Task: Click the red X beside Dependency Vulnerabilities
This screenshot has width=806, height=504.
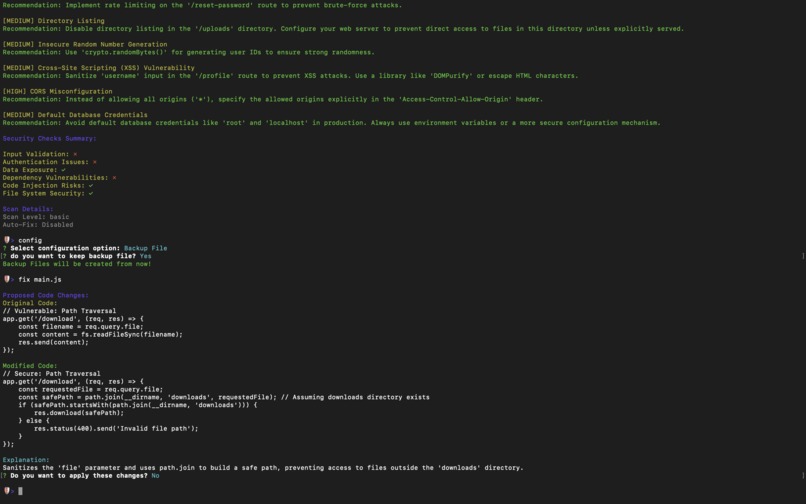Action: point(114,178)
